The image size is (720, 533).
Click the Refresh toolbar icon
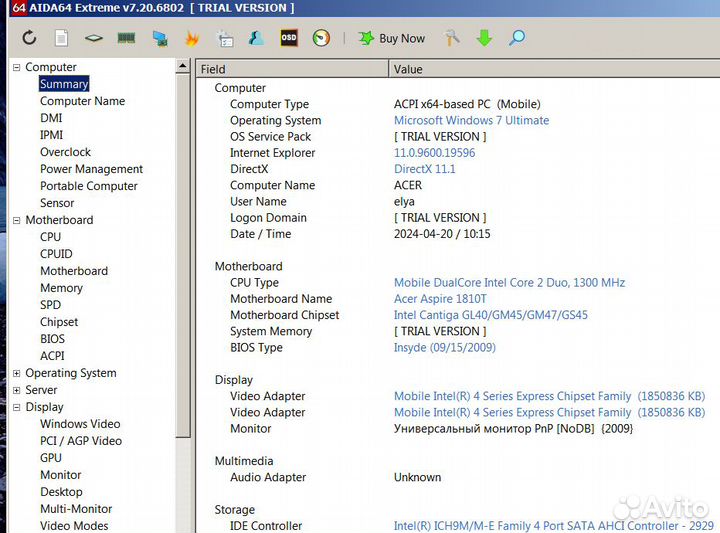click(x=29, y=38)
